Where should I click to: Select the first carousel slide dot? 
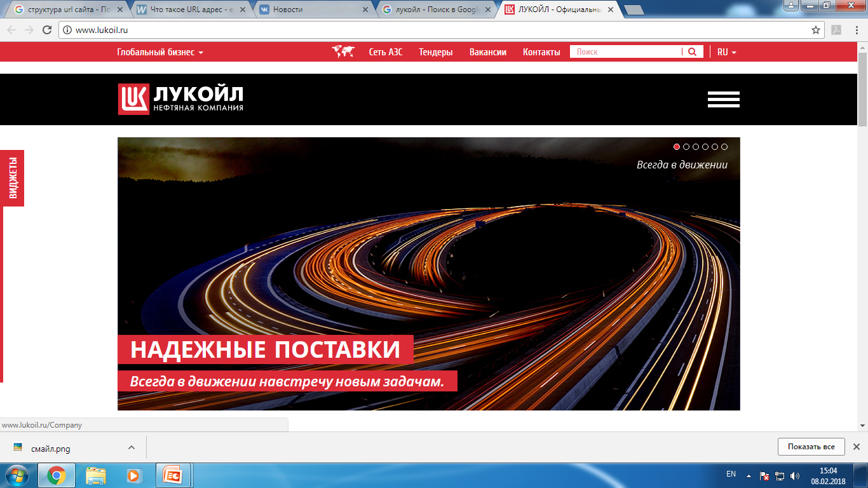click(x=677, y=147)
